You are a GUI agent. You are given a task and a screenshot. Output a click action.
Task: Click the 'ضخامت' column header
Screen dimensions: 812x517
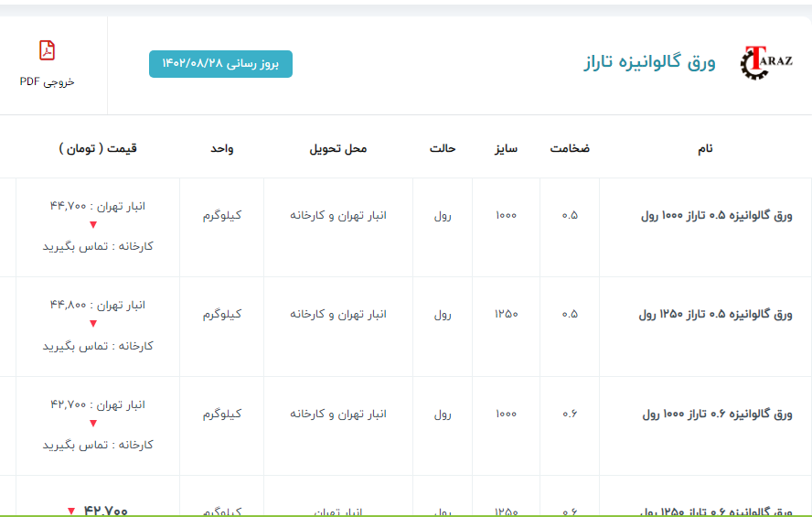[569, 148]
